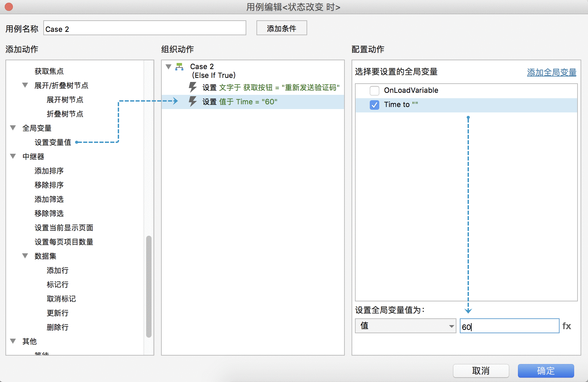The height and width of the screenshot is (382, 588).
Task: Click lightning icon of 设置 值于 Time action
Action: point(193,102)
